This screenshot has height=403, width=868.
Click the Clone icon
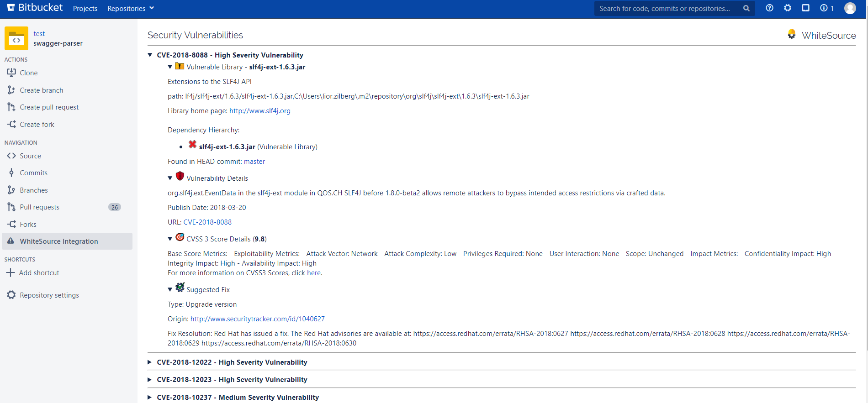pyautogui.click(x=11, y=73)
